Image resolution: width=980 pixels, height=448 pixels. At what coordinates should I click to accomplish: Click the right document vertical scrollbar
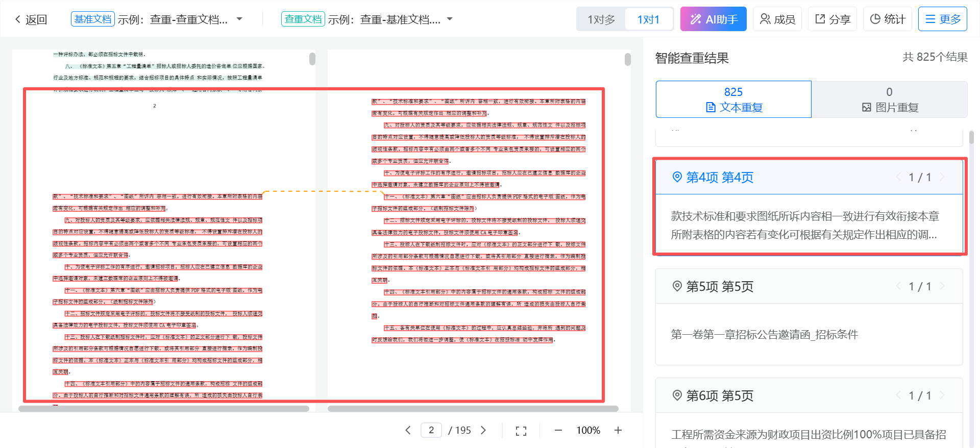click(628, 59)
